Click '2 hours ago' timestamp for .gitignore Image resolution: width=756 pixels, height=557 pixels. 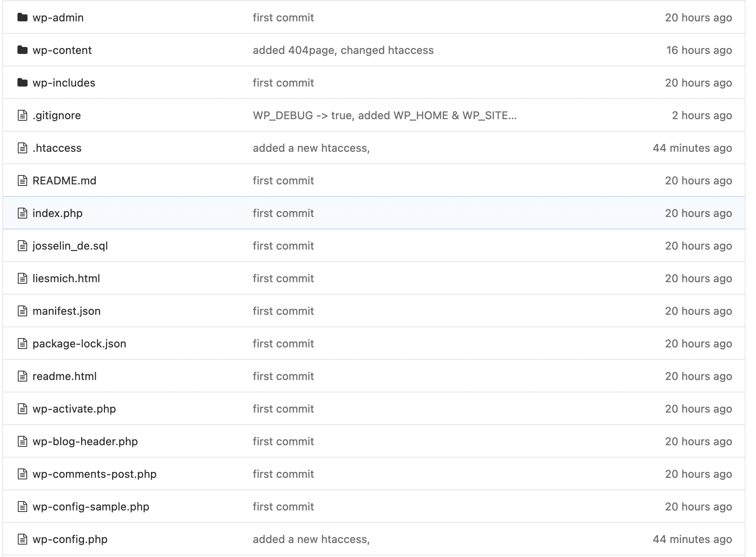point(702,116)
